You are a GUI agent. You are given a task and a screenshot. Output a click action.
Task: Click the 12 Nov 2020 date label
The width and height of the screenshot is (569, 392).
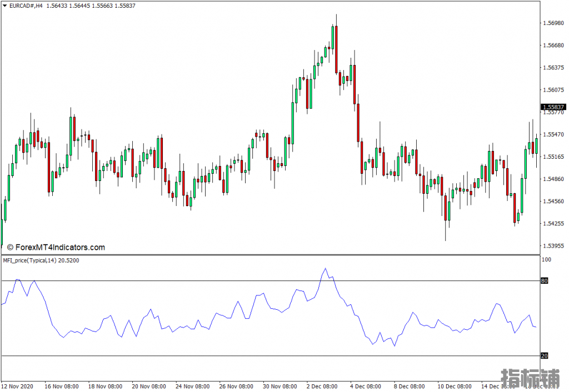pos(17,386)
